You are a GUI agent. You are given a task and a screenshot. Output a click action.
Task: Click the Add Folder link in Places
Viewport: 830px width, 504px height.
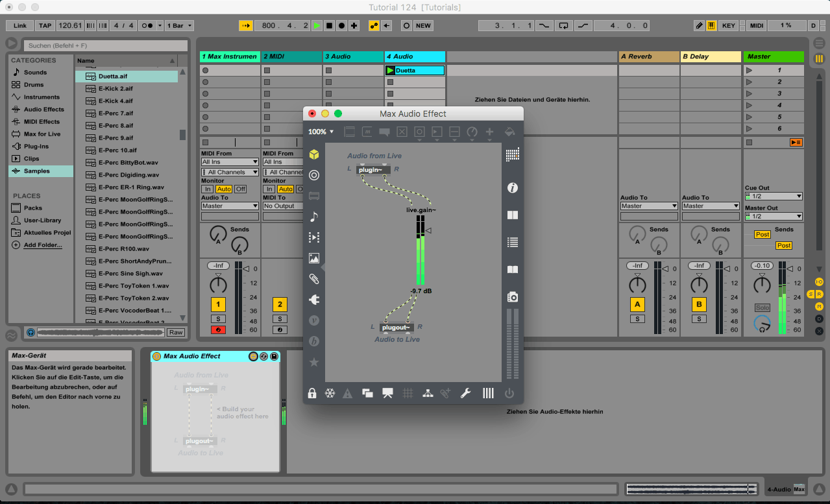click(43, 245)
